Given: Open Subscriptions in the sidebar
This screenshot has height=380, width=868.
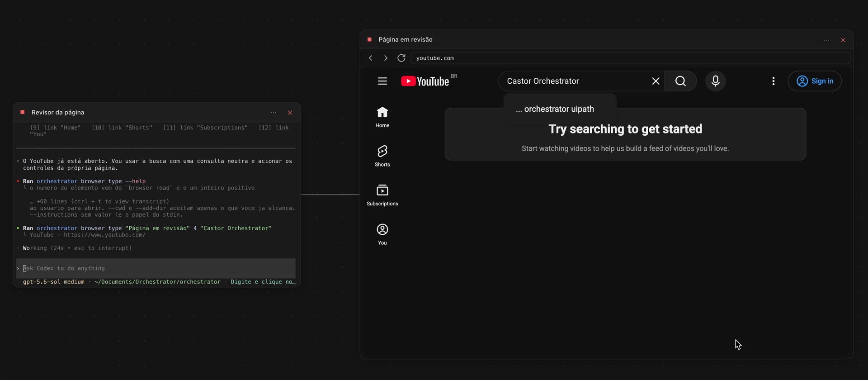Looking at the screenshot, I should (x=382, y=195).
